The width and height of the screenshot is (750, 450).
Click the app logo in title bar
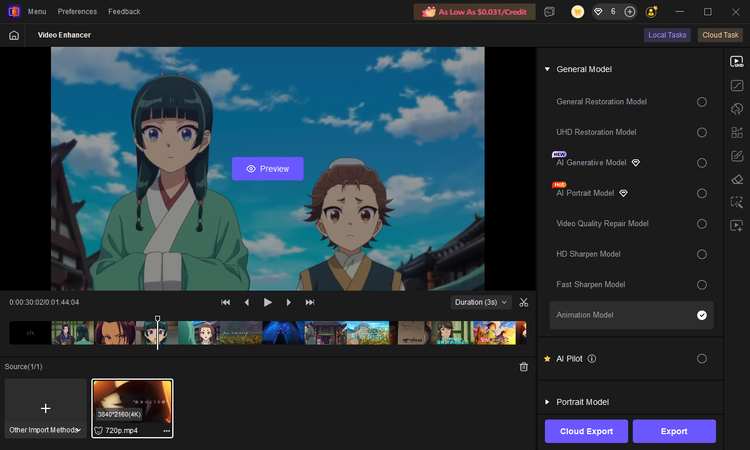(14, 11)
